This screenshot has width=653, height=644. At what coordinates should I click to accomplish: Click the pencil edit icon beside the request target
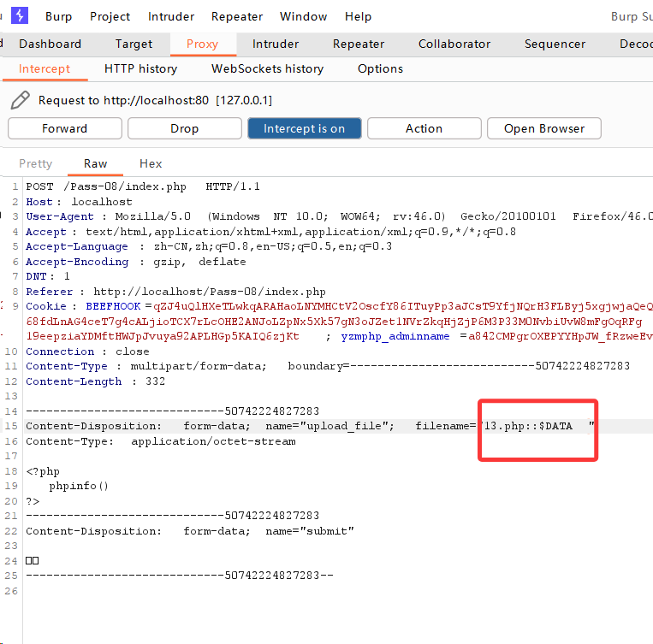click(20, 100)
